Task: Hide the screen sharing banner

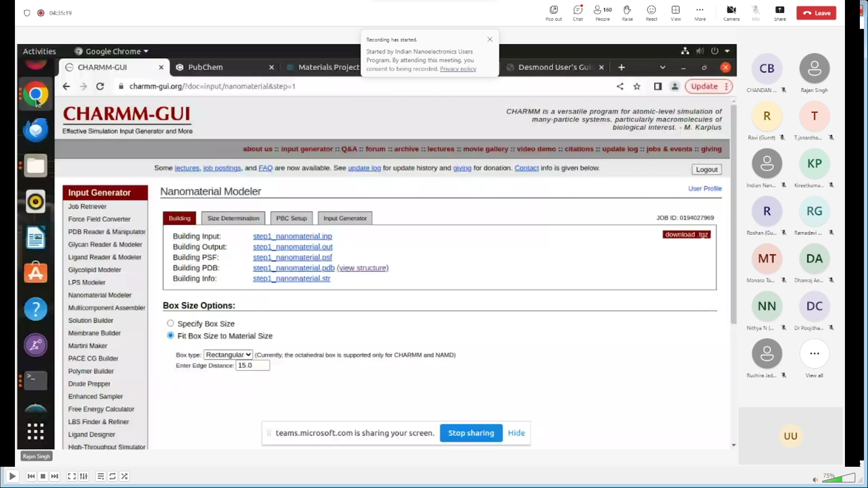Action: point(516,433)
